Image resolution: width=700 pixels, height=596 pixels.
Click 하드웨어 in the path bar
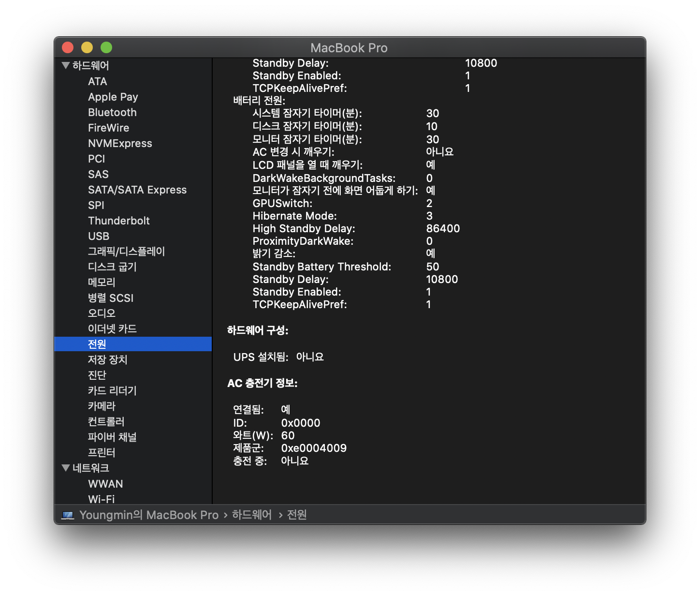click(252, 515)
